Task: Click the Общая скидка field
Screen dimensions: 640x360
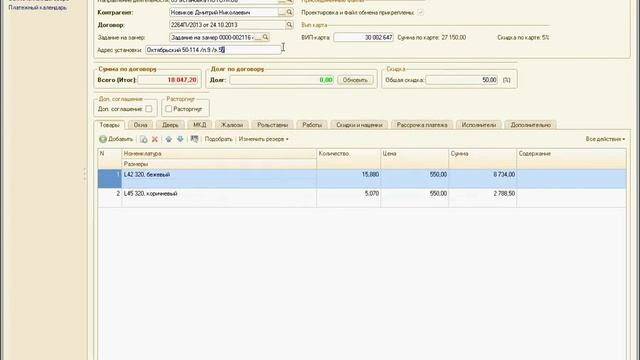Action: point(462,80)
